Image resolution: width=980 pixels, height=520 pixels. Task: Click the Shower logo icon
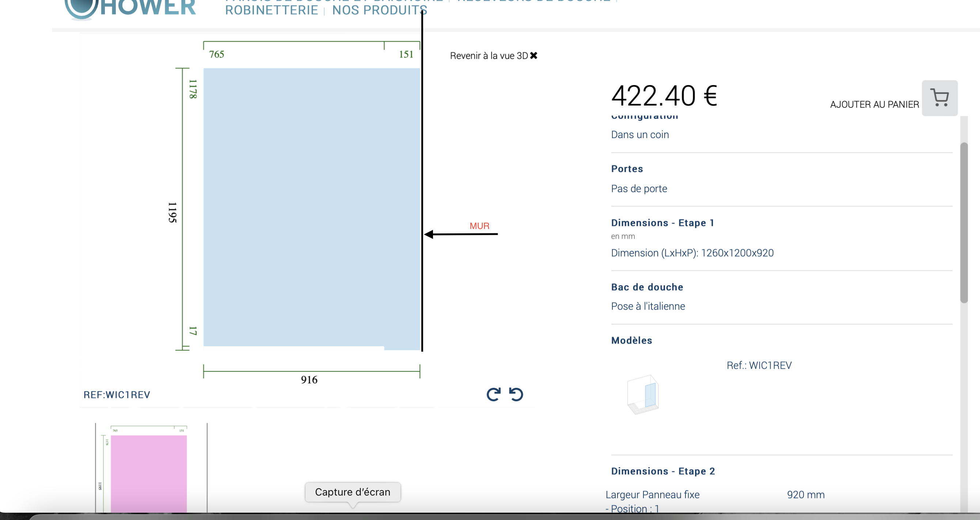click(x=81, y=8)
